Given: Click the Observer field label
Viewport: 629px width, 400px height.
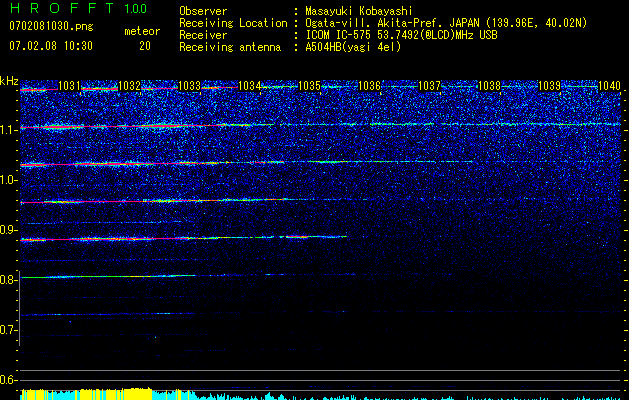Looking at the screenshot, I should [x=203, y=11].
